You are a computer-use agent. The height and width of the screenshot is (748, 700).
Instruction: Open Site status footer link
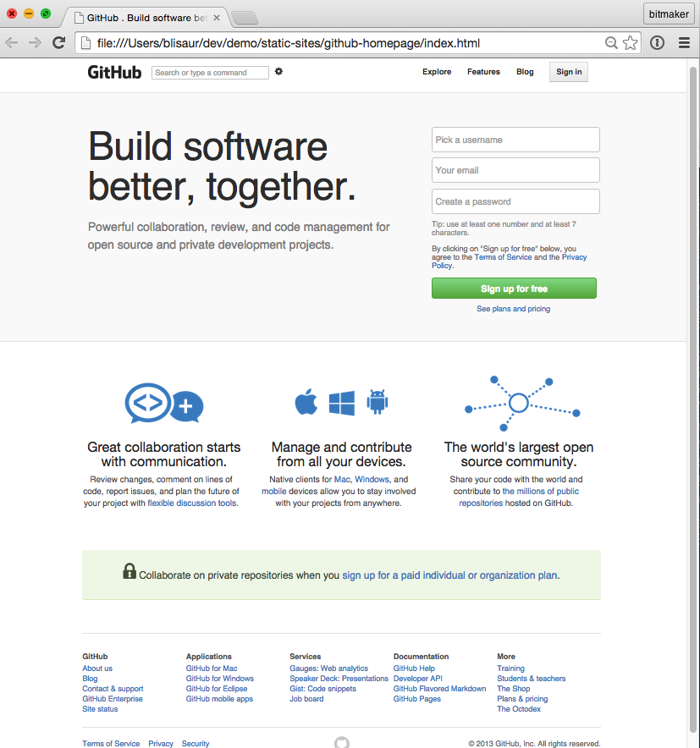click(x=100, y=709)
